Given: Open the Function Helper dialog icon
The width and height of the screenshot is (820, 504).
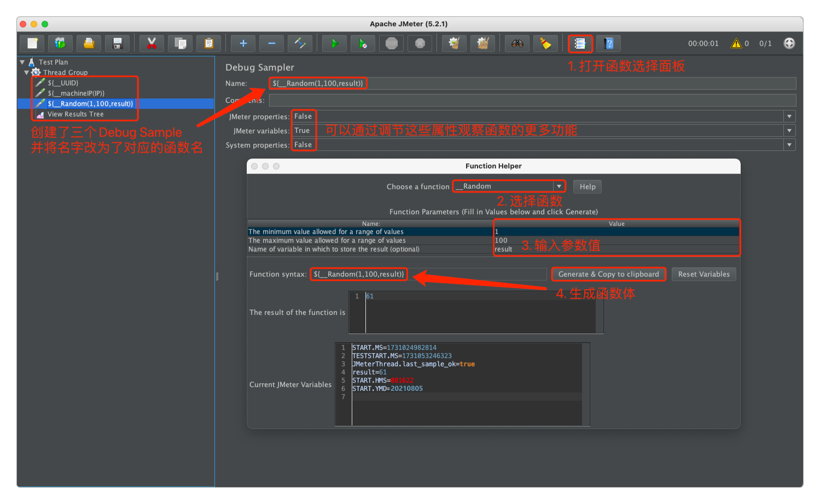Looking at the screenshot, I should pos(580,43).
